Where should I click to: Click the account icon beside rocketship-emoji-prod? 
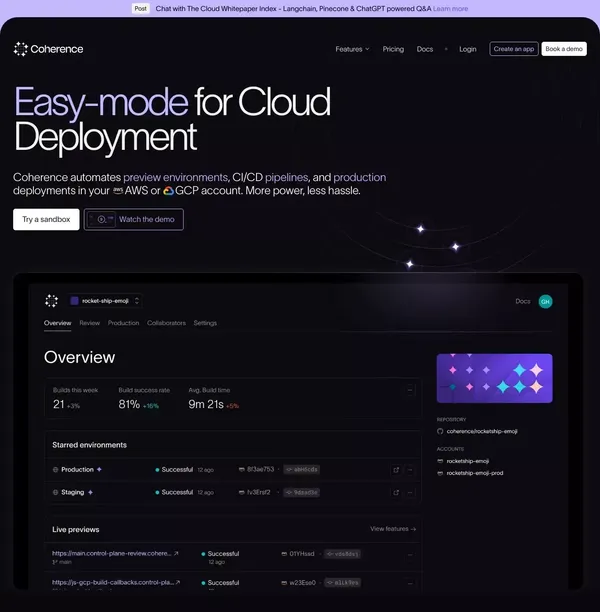coord(440,473)
